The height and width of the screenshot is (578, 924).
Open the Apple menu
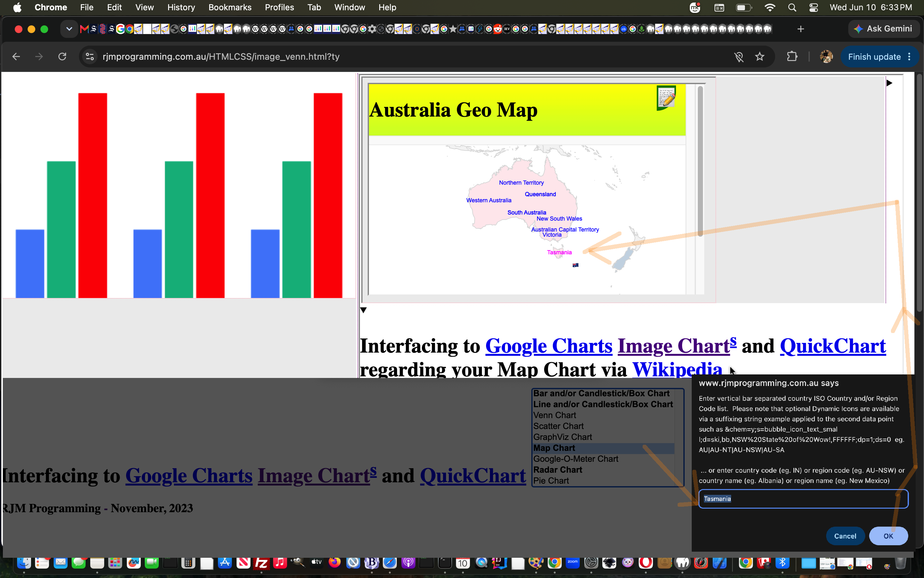click(x=17, y=8)
